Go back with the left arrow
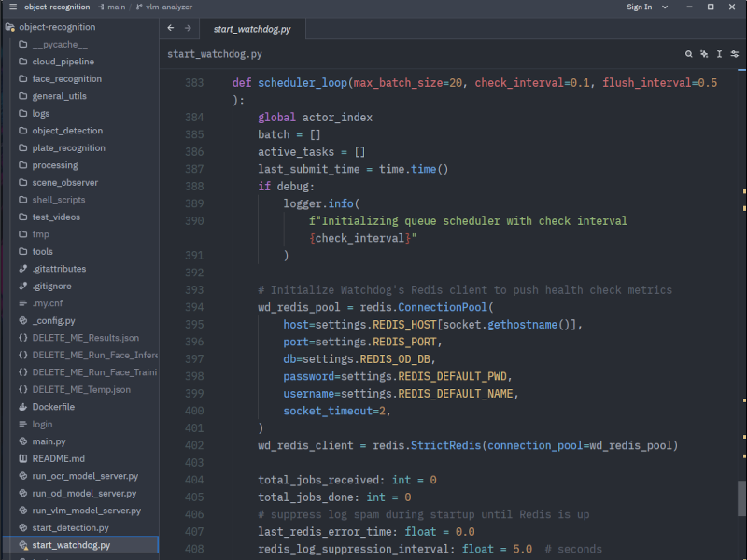The width and height of the screenshot is (747, 560). pos(171,28)
